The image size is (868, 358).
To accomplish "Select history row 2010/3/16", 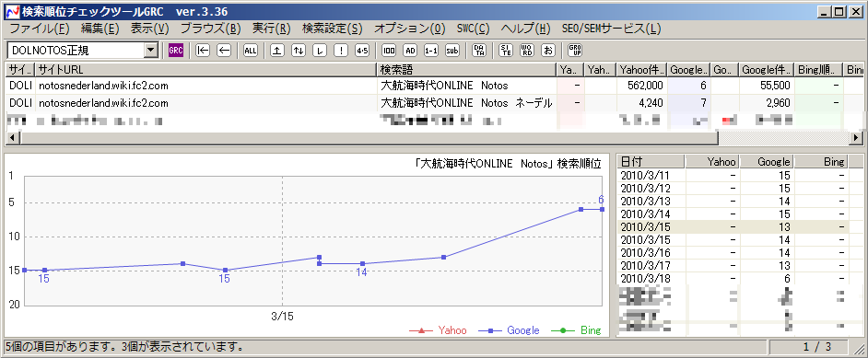I will tap(740, 252).
